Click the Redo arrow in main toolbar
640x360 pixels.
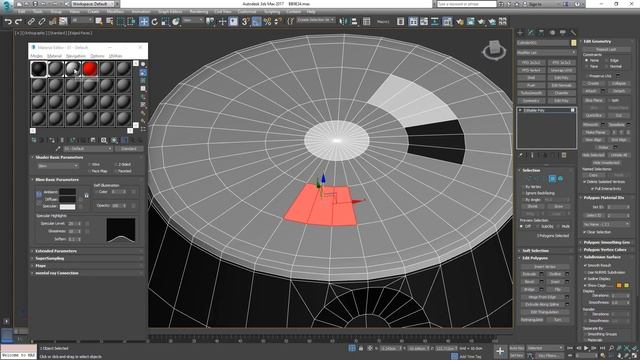coord(18,22)
